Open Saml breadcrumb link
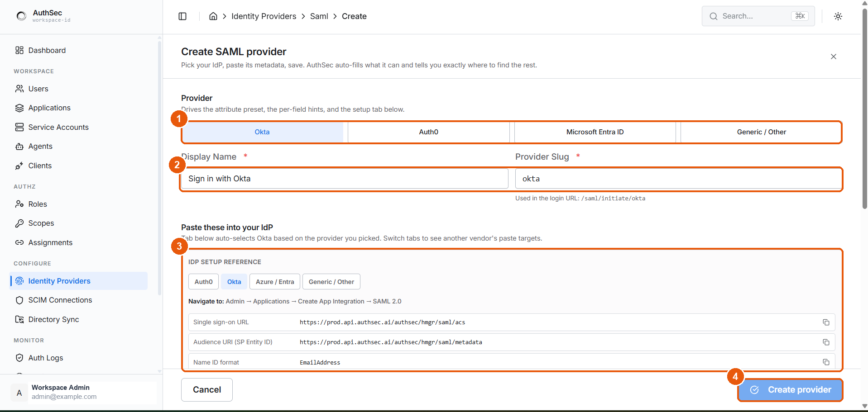The width and height of the screenshot is (868, 412). click(319, 16)
